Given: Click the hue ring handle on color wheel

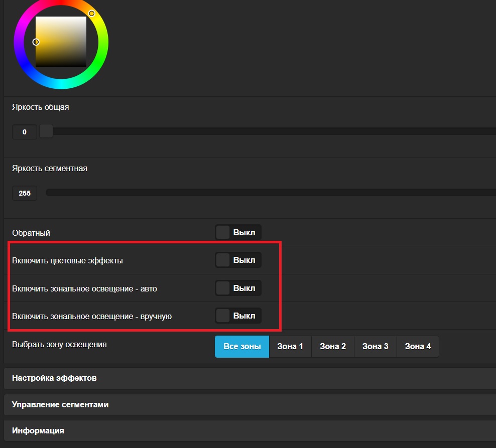Looking at the screenshot, I should click(92, 13).
